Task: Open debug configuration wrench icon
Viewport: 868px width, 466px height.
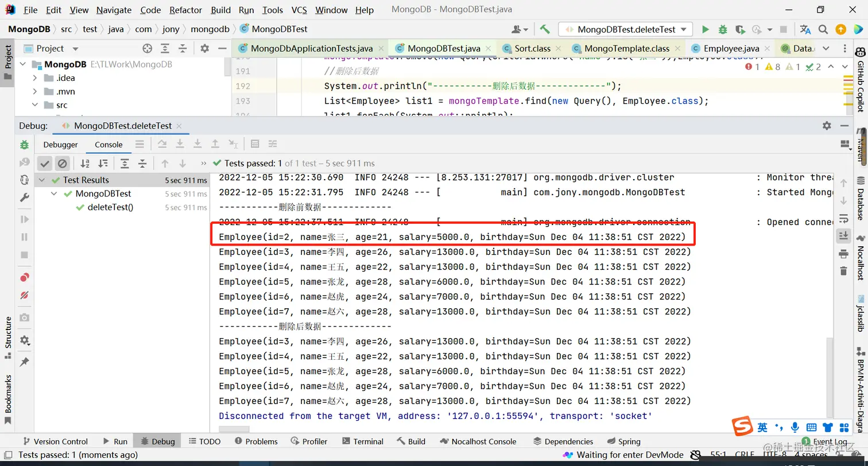Action: [24, 197]
